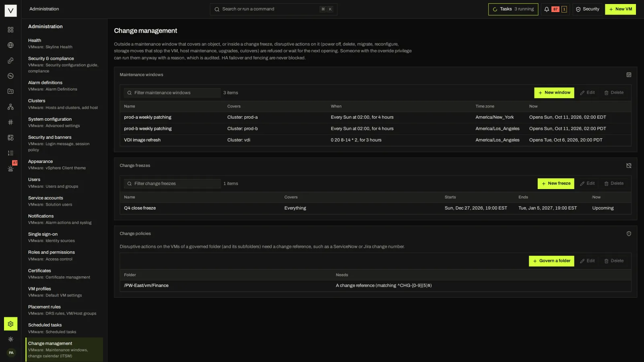Select the /PW-East/vm/Finance policy row
This screenshot has height=362, width=644.
(x=375, y=286)
